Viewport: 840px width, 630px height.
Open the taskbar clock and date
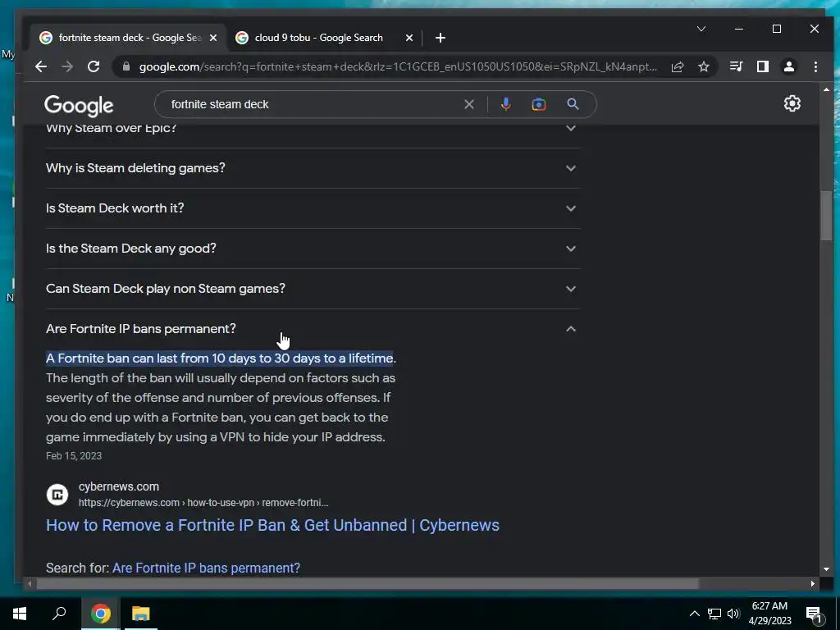(769, 614)
